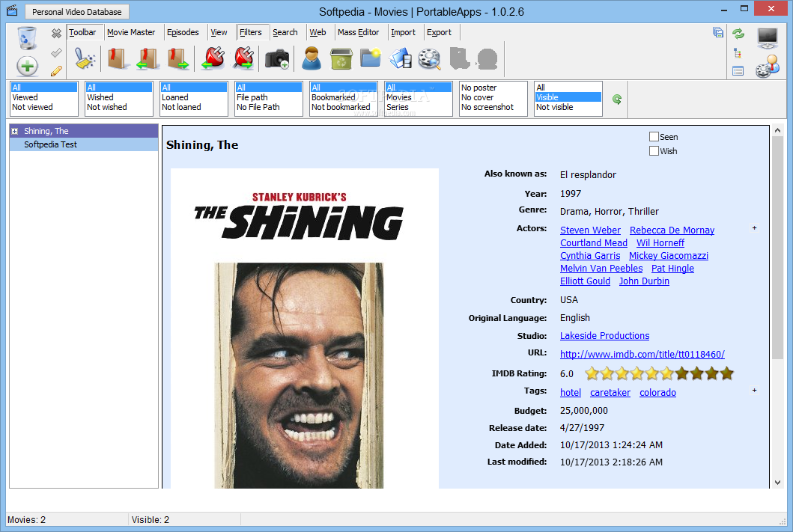
Task: Click the list view icon at top right
Action: [738, 71]
